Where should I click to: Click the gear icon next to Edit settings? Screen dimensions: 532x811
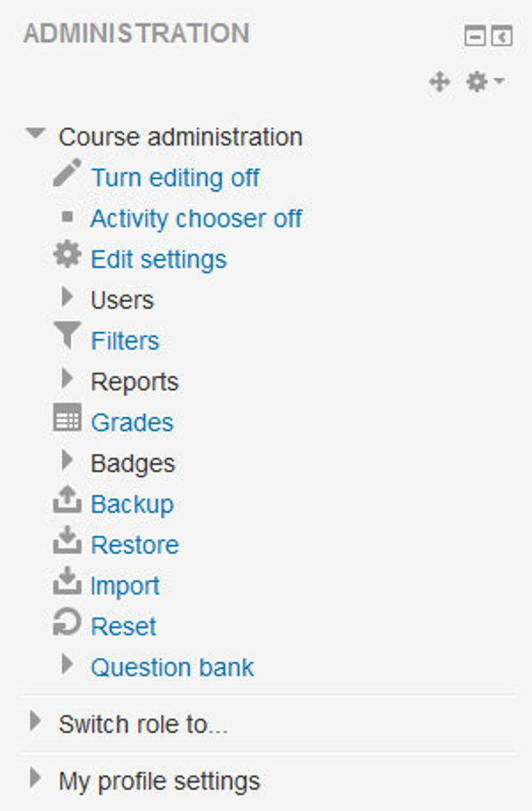click(x=66, y=256)
